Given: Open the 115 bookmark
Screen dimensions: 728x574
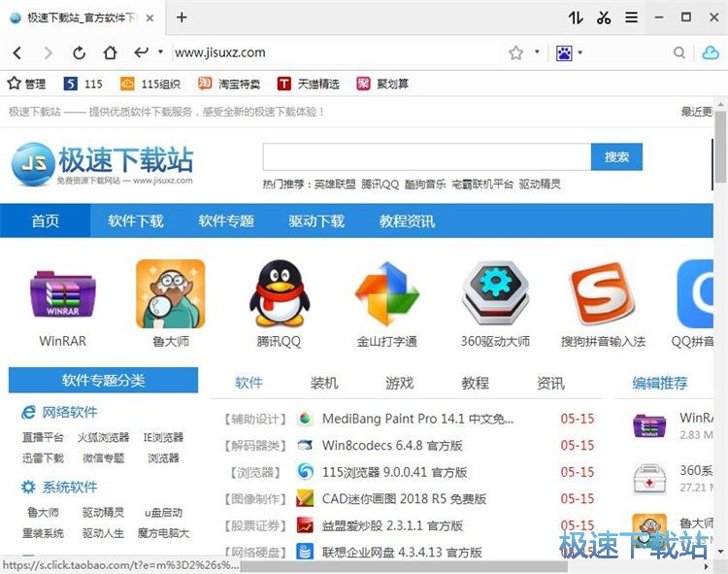Looking at the screenshot, I should (x=83, y=84).
